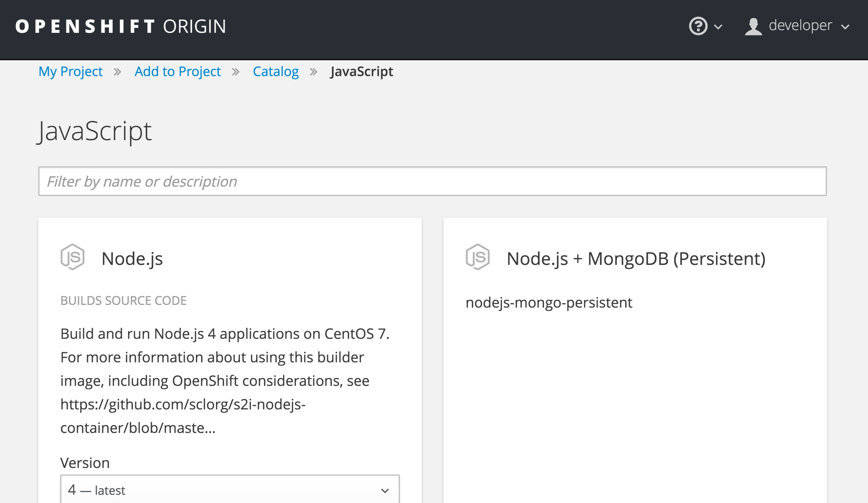868x503 pixels.
Task: Select the Node.js card title
Action: point(132,258)
